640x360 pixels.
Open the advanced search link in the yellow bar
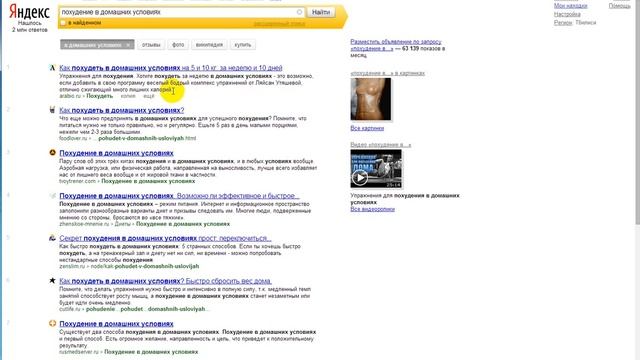pyautogui.click(x=279, y=23)
